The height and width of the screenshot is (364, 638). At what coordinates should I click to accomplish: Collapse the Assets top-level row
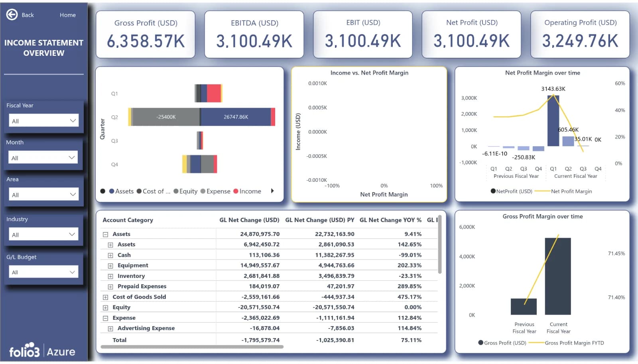pyautogui.click(x=106, y=234)
